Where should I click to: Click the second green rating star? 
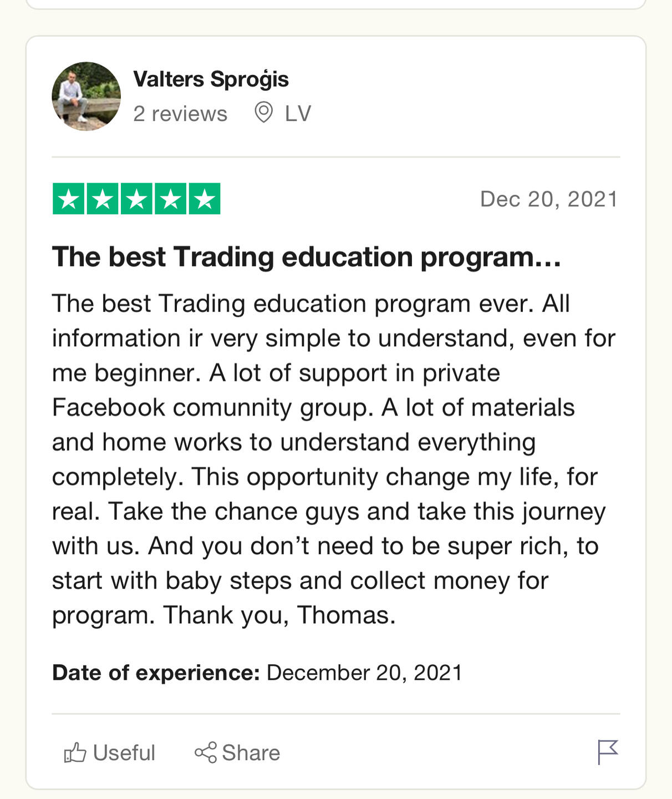click(x=103, y=199)
